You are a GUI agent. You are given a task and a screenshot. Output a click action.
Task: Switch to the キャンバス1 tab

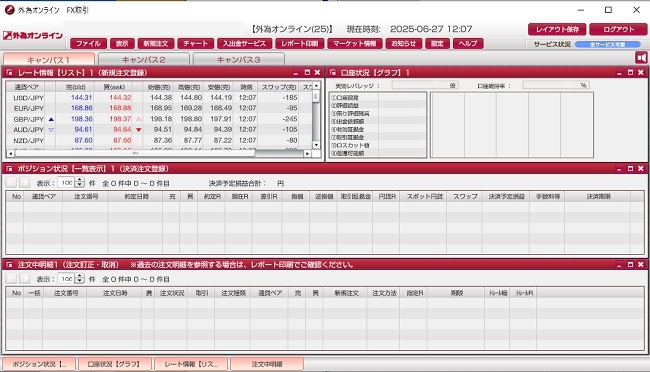(49, 59)
